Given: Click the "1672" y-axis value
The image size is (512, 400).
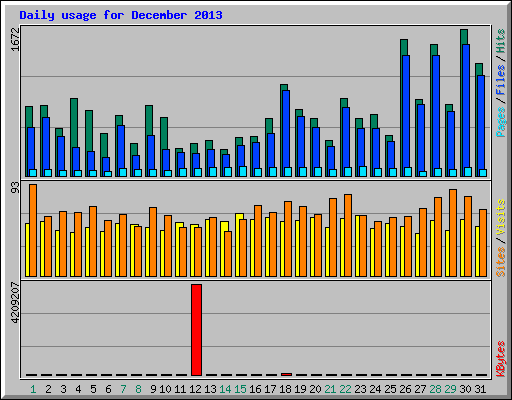Looking at the screenshot, I should pyautogui.click(x=16, y=39).
